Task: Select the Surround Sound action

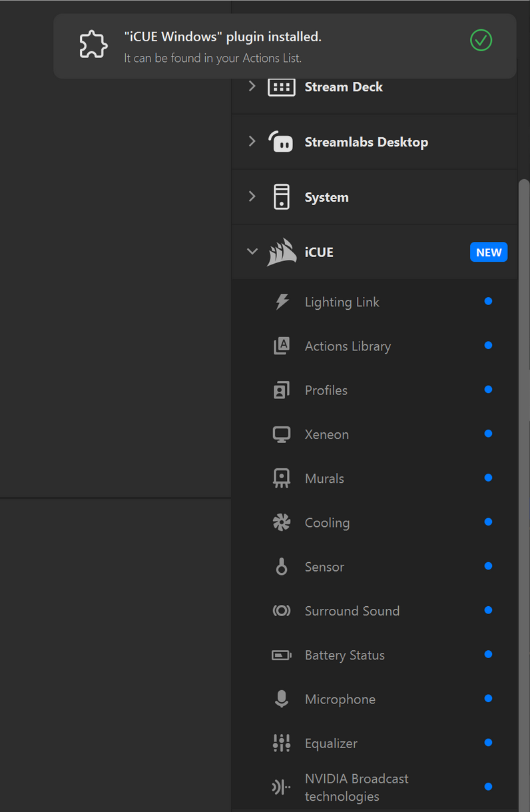Action: [352, 611]
